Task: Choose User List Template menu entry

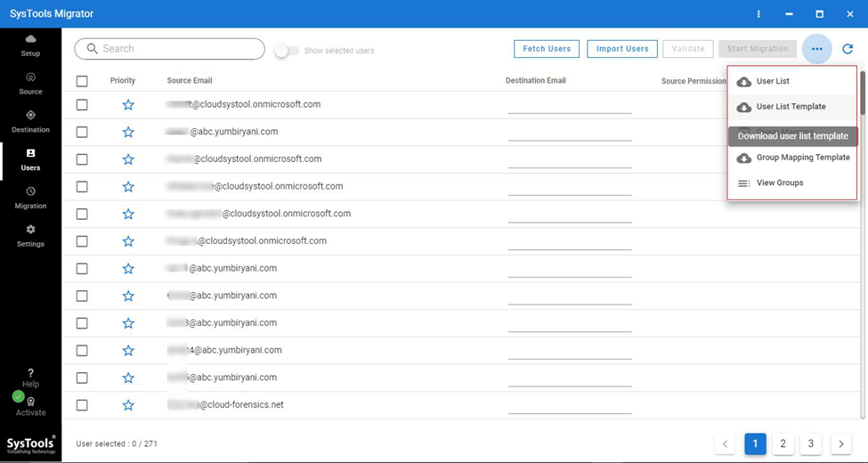Action: [x=792, y=107]
